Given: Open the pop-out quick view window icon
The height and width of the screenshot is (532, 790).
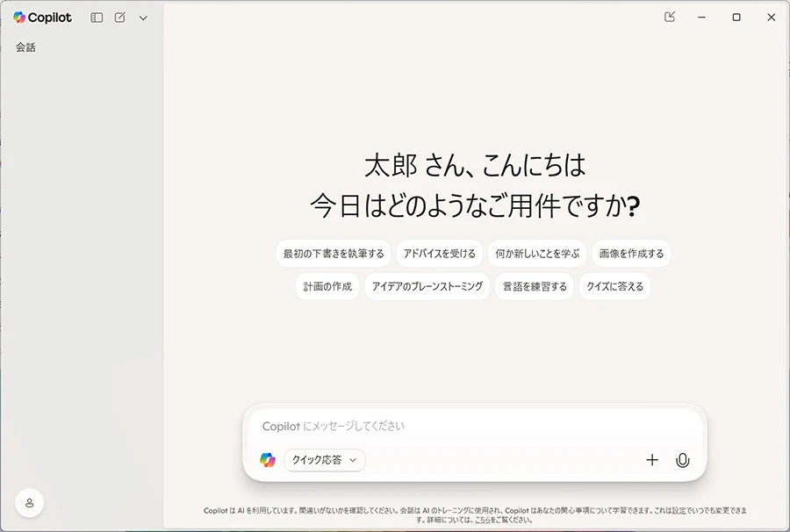Looking at the screenshot, I should [x=670, y=18].
